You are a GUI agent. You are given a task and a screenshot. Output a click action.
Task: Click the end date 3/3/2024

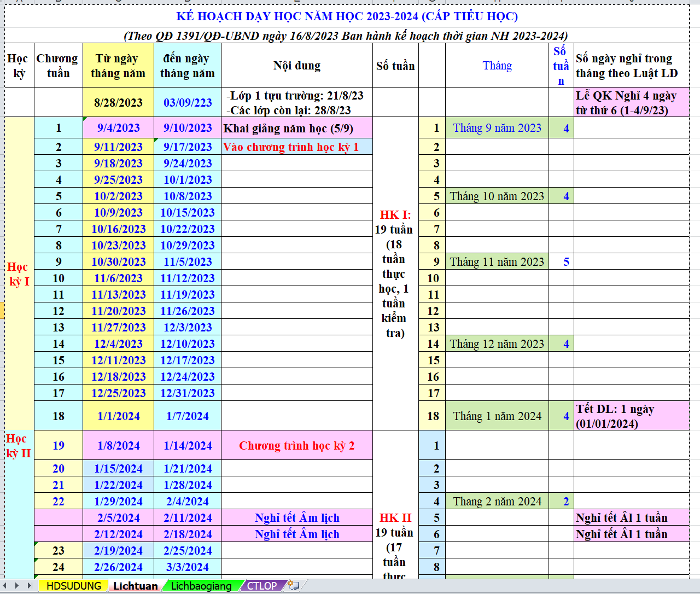click(x=188, y=567)
